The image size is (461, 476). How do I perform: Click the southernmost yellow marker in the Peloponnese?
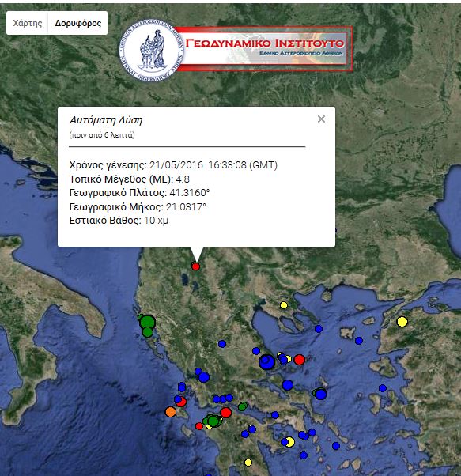click(248, 463)
